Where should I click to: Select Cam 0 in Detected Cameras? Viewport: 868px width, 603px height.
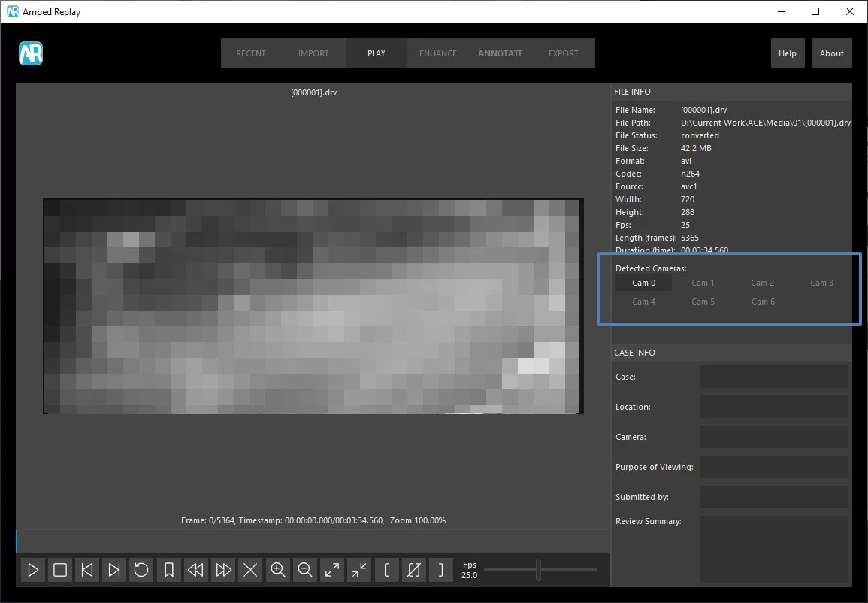coord(643,283)
